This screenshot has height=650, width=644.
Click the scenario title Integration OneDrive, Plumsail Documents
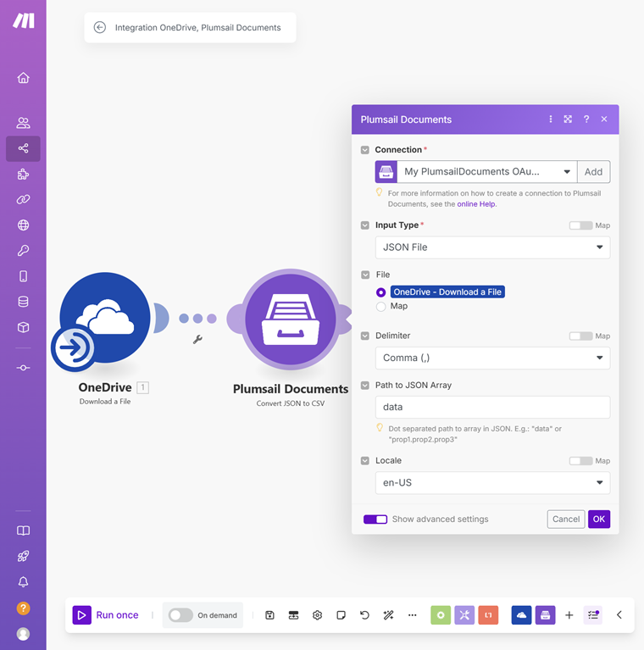tap(197, 27)
